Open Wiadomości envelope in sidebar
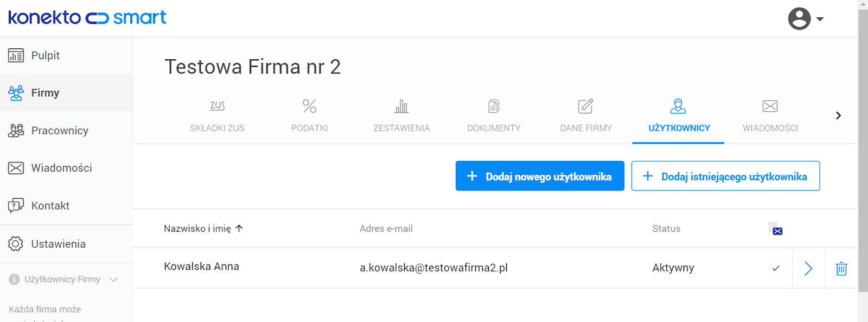This screenshot has width=868, height=322. [16, 168]
